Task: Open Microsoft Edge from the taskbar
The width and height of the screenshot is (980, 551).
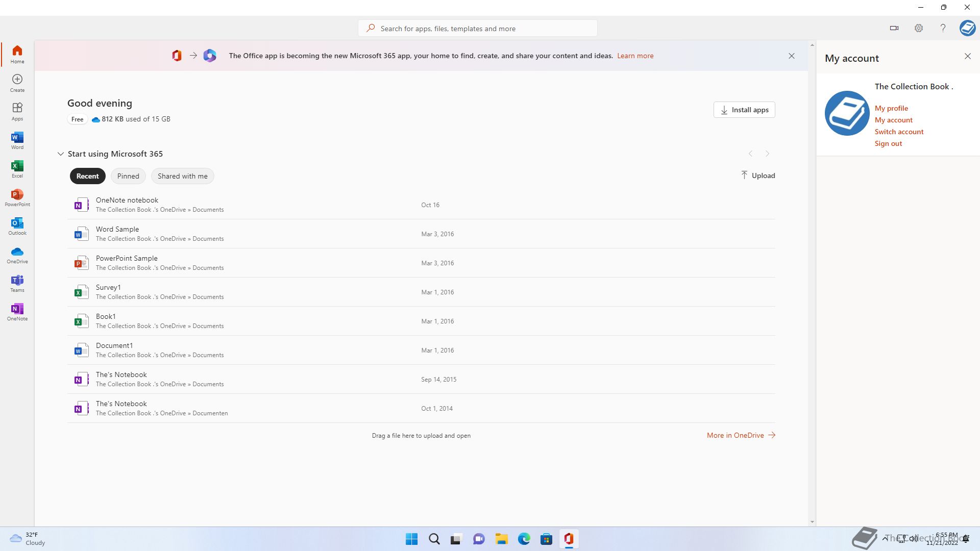Action: (x=524, y=539)
